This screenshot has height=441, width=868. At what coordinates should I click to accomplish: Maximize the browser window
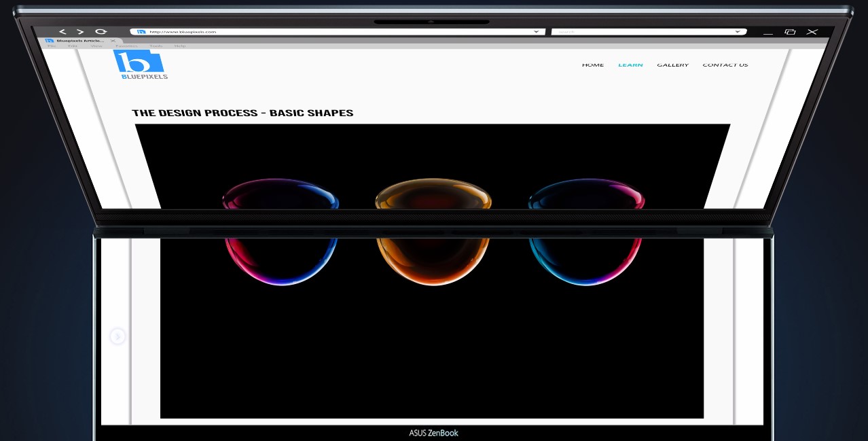click(790, 32)
